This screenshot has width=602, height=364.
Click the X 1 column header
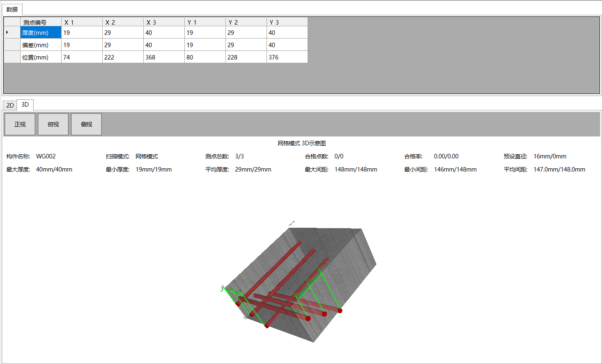pos(82,22)
